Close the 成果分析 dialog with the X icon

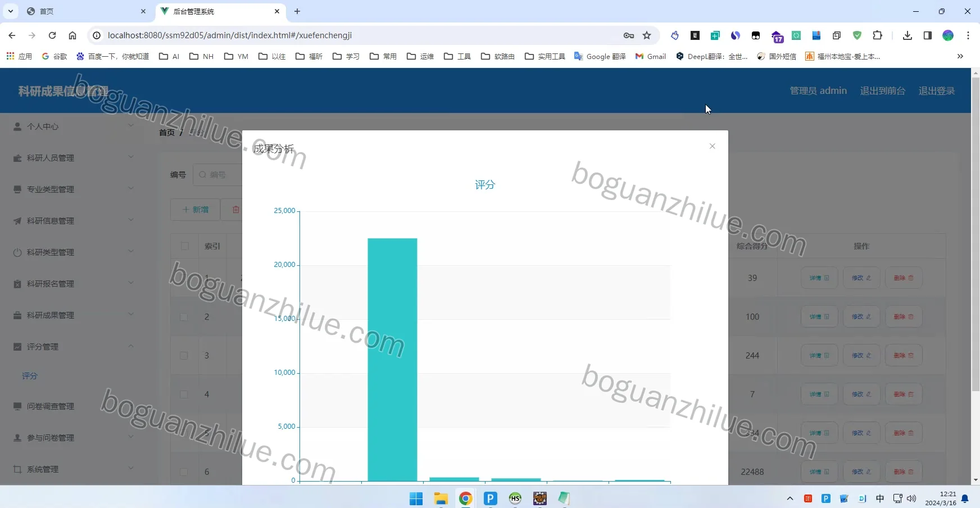(712, 146)
